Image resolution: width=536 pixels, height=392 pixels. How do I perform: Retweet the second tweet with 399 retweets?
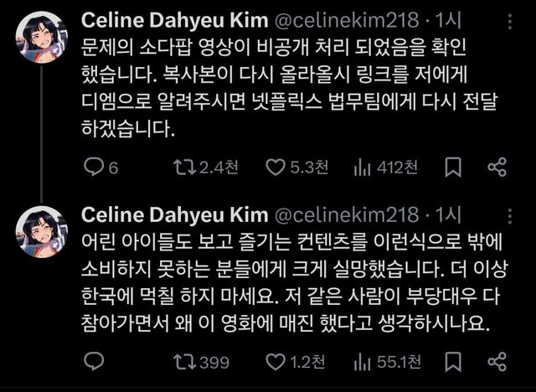(183, 362)
